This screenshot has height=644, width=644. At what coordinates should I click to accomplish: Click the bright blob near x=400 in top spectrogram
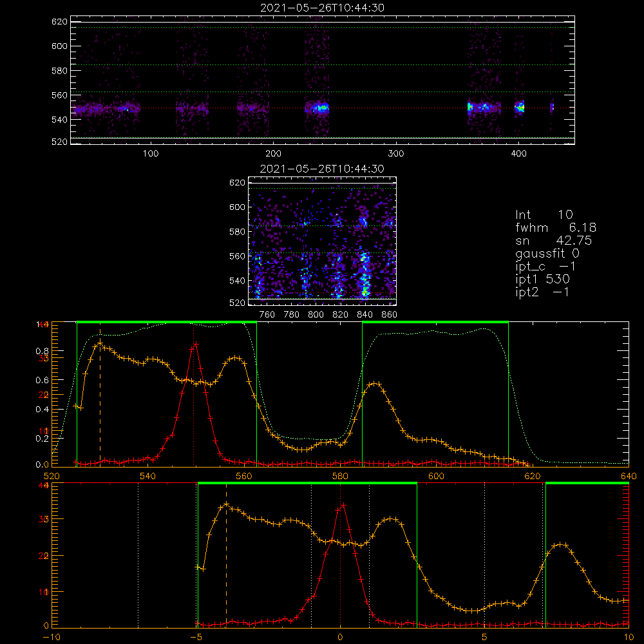[520, 108]
